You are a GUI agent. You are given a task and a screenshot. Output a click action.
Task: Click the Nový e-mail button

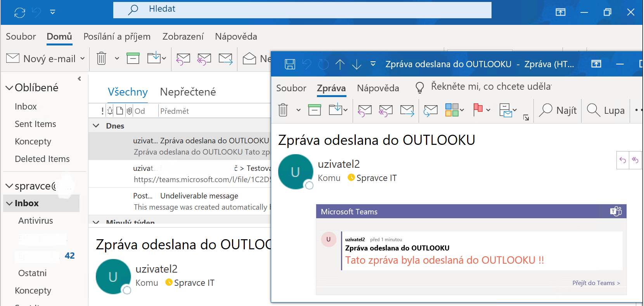pos(41,59)
